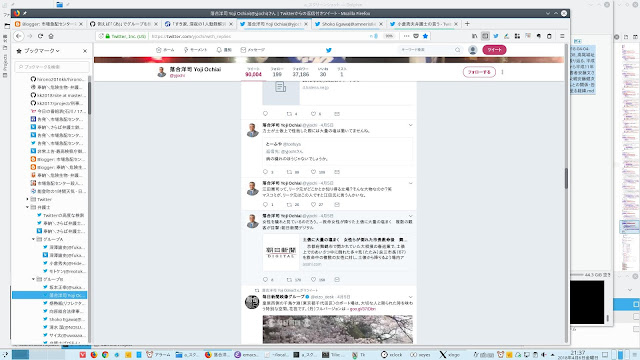Close the Yoji Ochiai browser tab
Screen dimensions: 640x360
tap(306, 24)
